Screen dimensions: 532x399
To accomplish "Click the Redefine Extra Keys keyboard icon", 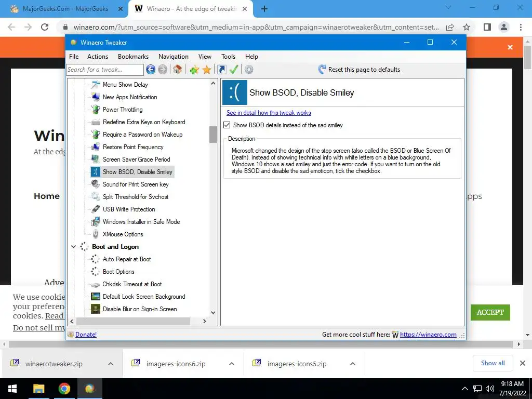I will (96, 122).
